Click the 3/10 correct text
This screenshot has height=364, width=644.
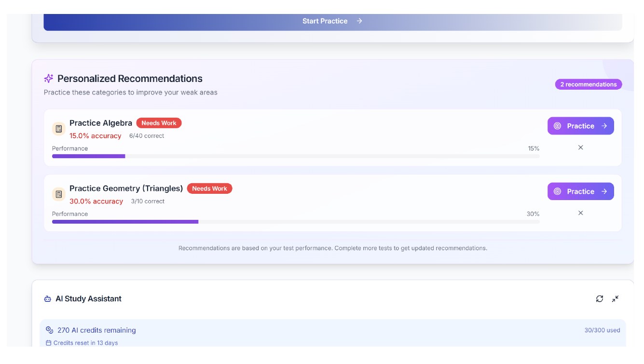pos(148,202)
